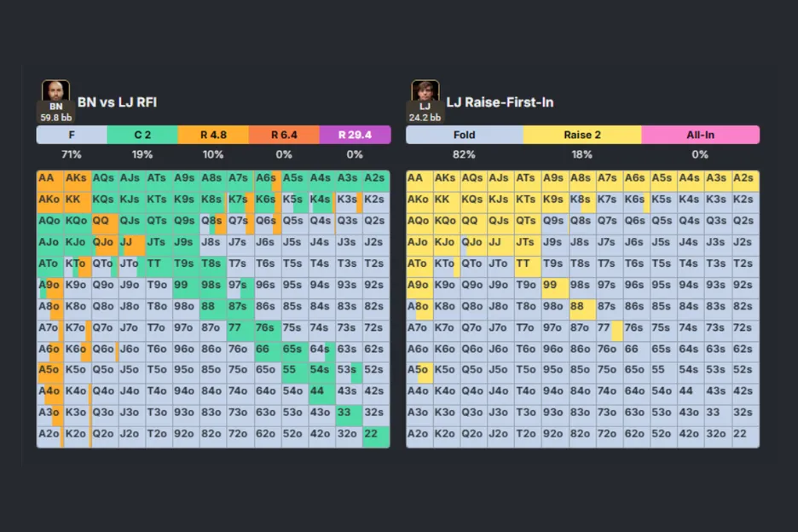
Task: Select the 22 cell in BN chart
Action: pyautogui.click(x=370, y=433)
